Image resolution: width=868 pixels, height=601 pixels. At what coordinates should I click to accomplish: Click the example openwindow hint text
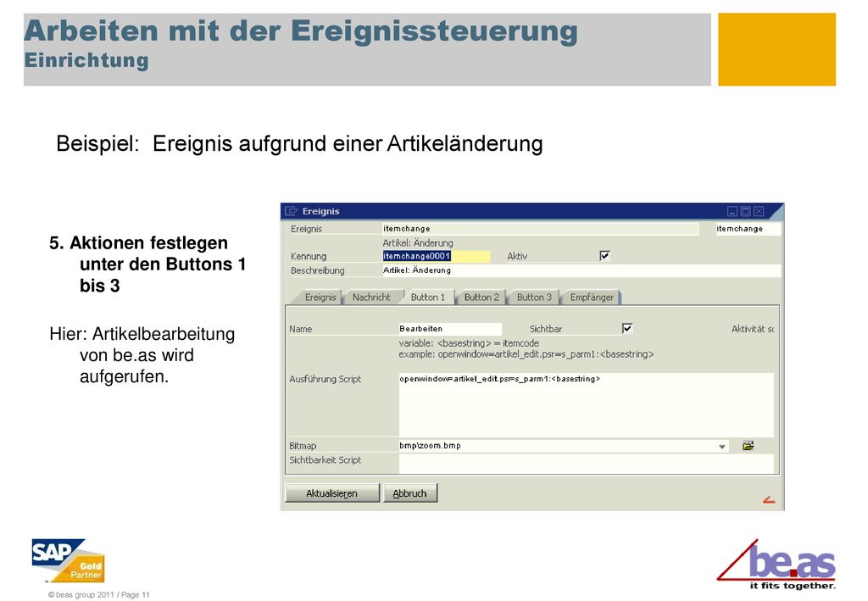tap(526, 354)
